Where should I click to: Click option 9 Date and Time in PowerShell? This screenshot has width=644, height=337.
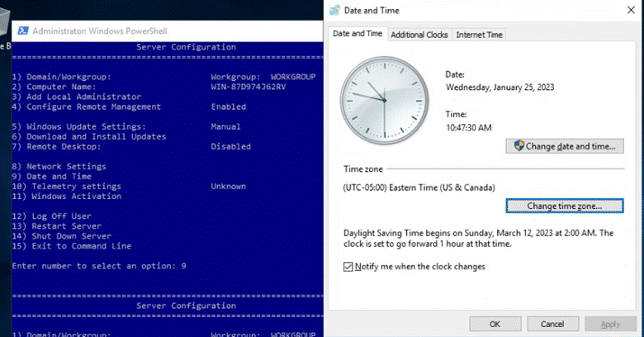[51, 176]
